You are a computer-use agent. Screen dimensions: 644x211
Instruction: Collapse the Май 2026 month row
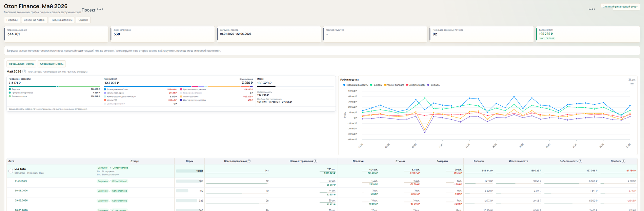11,171
